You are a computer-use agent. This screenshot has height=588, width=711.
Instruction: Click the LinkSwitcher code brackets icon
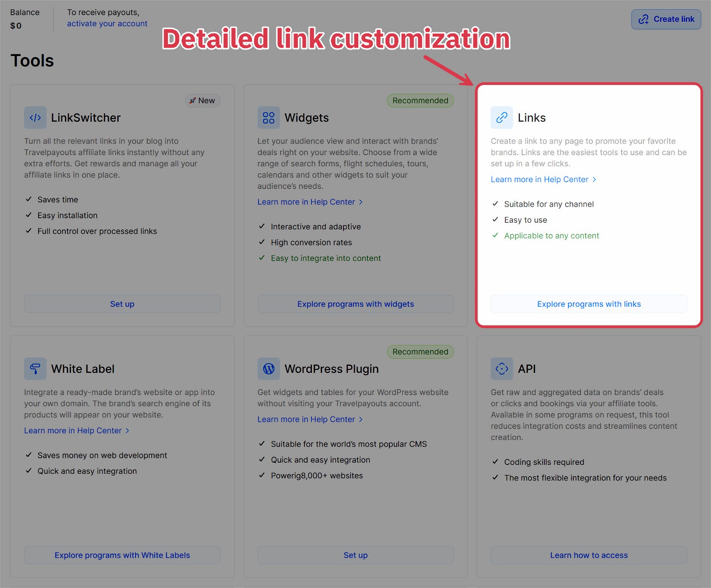(35, 118)
